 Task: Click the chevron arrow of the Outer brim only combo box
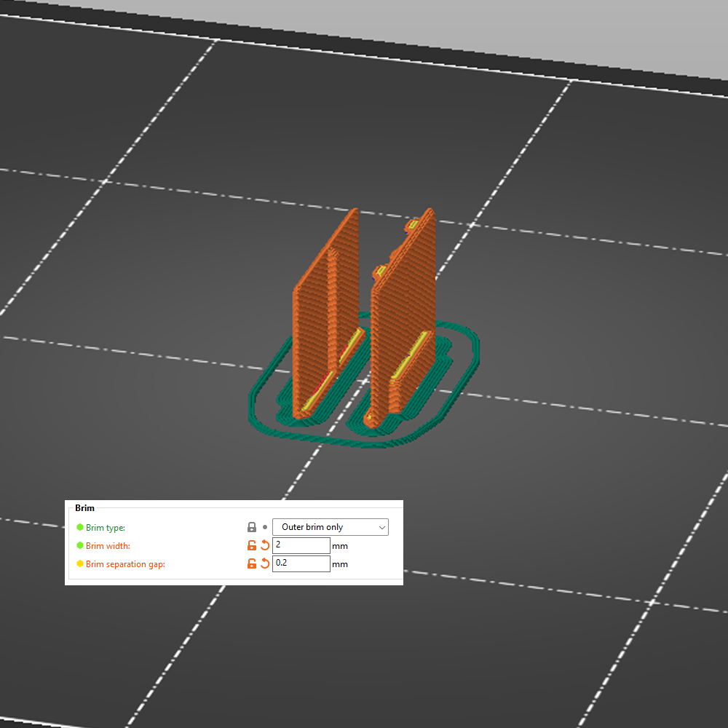coord(381,527)
